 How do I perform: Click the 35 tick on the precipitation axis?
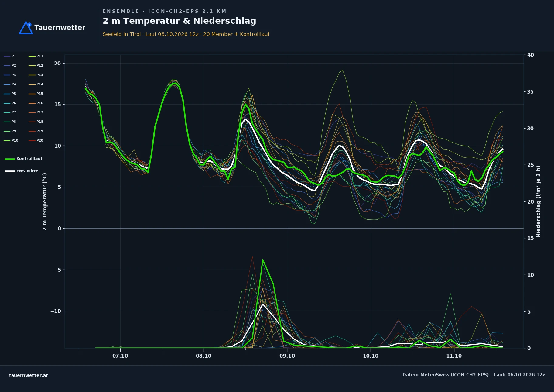pyautogui.click(x=531, y=92)
